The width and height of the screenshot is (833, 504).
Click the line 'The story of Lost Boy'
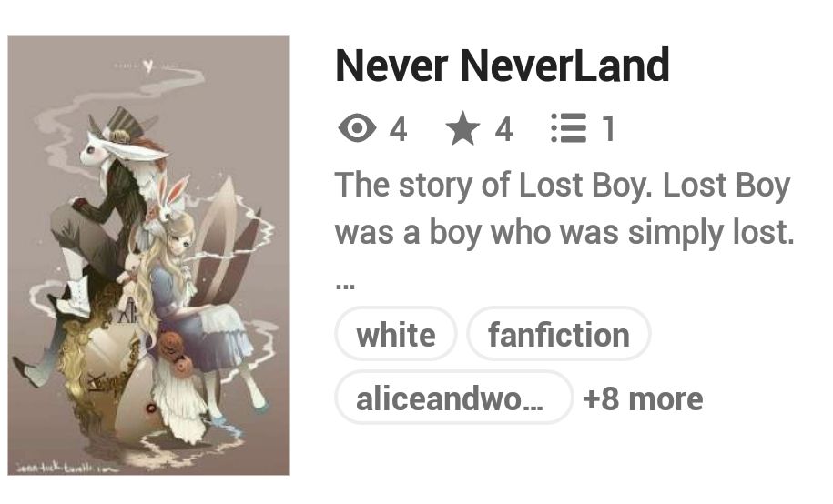tap(563, 186)
